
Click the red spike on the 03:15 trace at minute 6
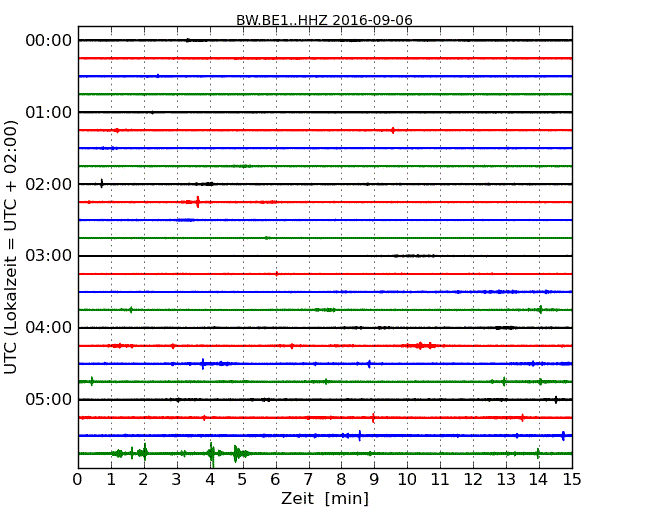[x=277, y=274]
